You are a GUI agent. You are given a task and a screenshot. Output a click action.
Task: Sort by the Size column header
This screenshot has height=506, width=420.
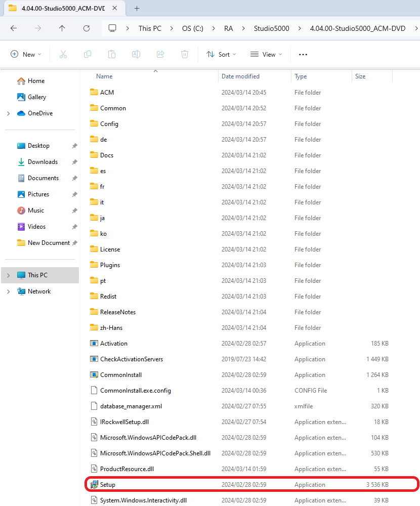360,76
